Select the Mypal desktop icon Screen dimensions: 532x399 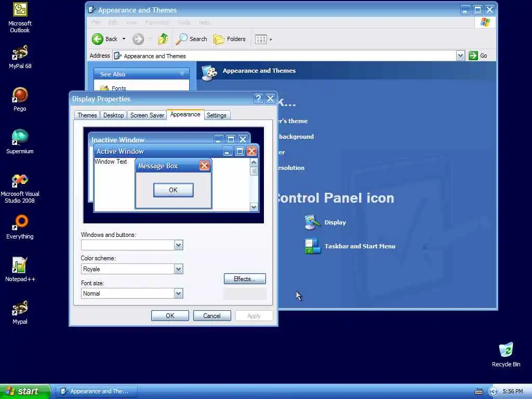pyautogui.click(x=20, y=312)
